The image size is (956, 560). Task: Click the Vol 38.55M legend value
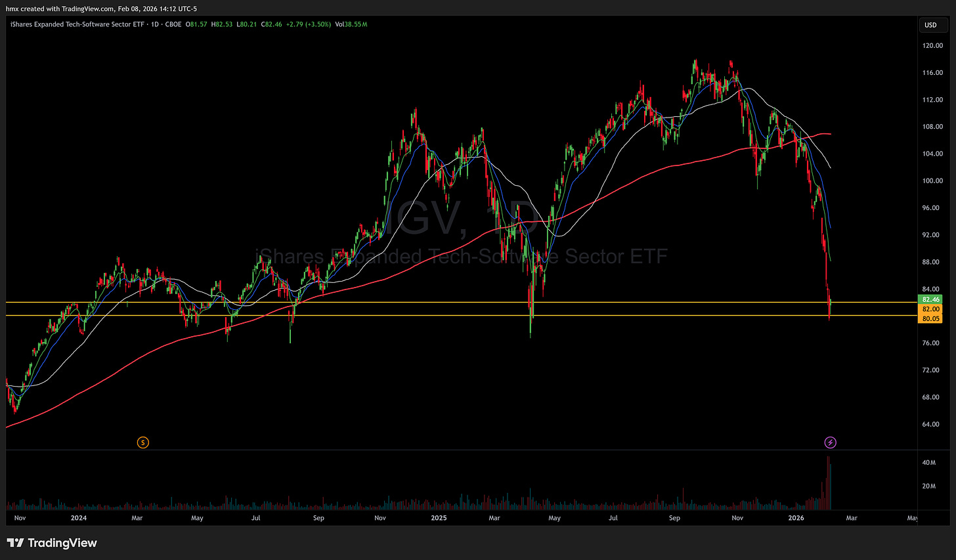351,24
